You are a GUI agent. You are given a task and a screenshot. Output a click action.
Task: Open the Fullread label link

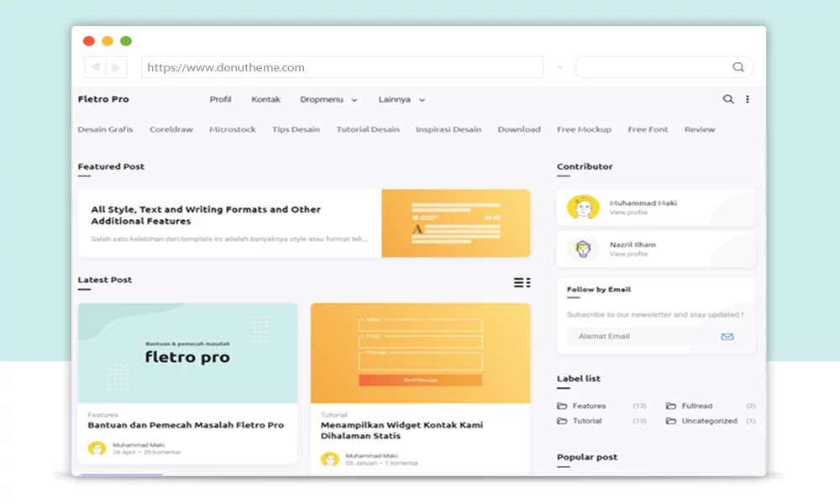point(697,406)
